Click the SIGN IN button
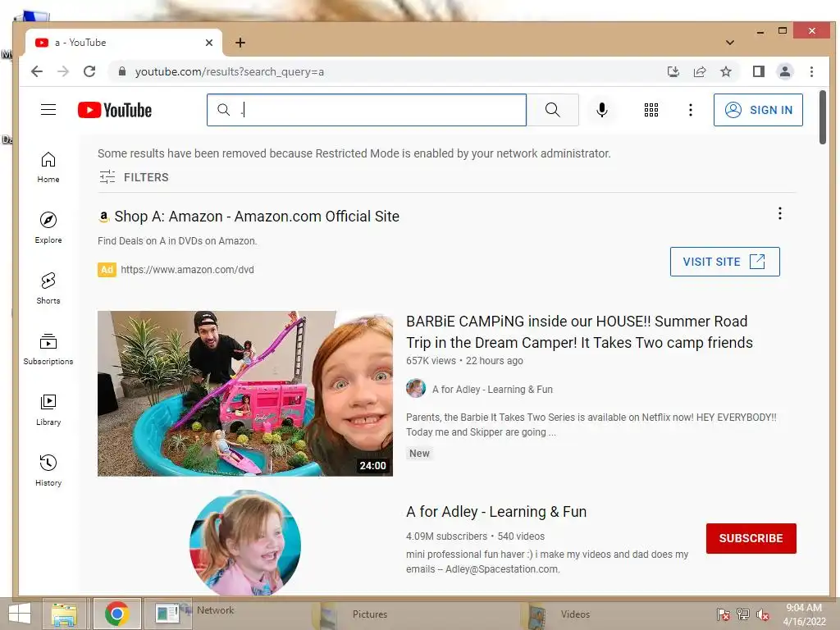The image size is (840, 630). [x=758, y=110]
